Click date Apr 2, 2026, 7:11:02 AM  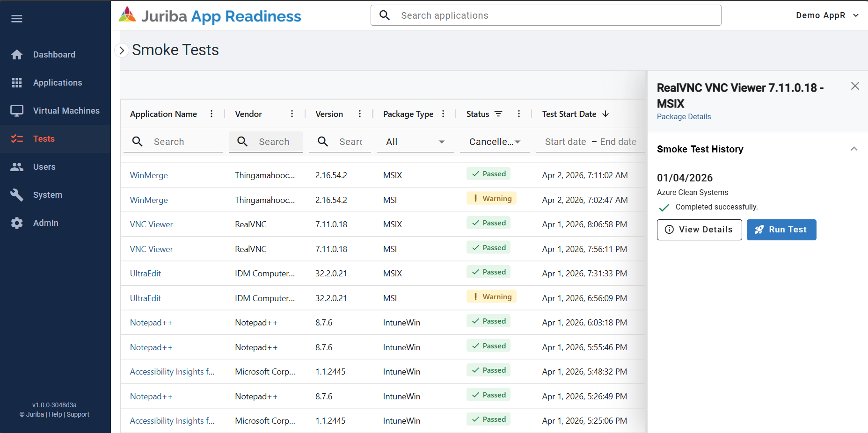[x=585, y=175]
